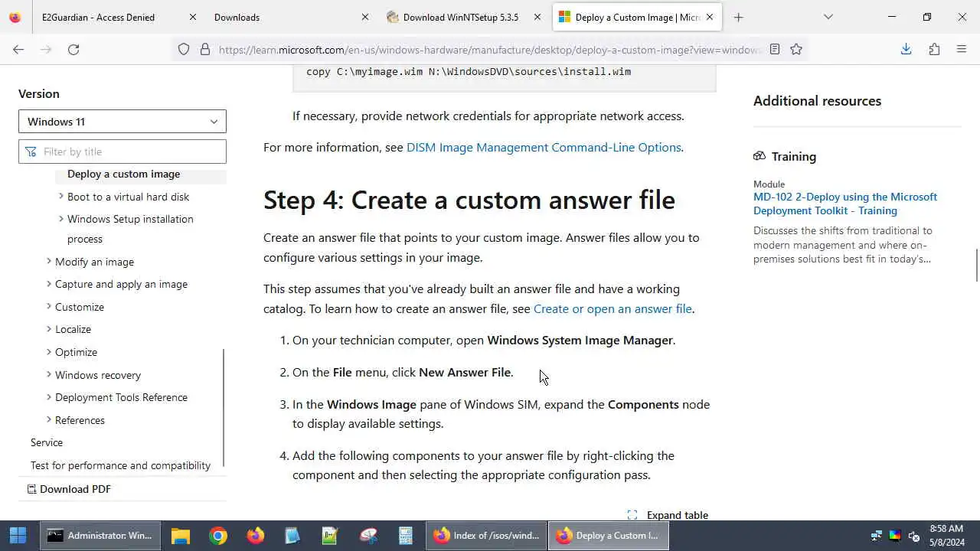The height and width of the screenshot is (551, 980).
Task: Click the Firefox View pinned icon
Action: click(15, 17)
